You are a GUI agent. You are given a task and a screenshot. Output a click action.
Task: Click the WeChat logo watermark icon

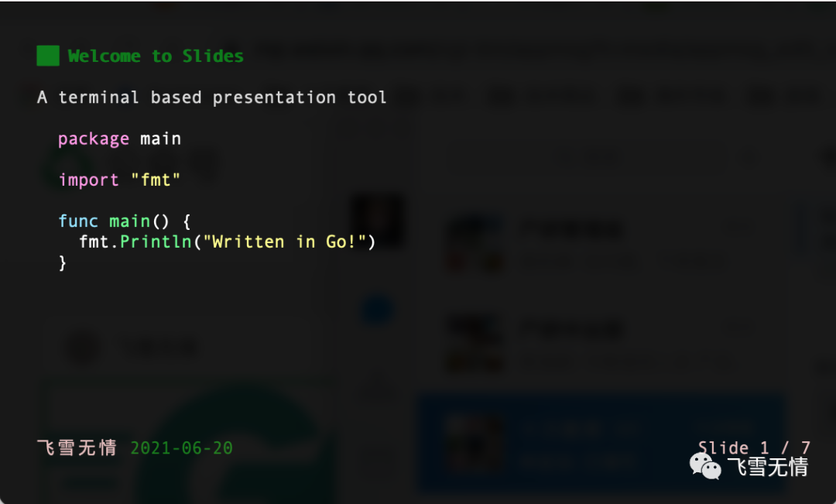point(705,467)
